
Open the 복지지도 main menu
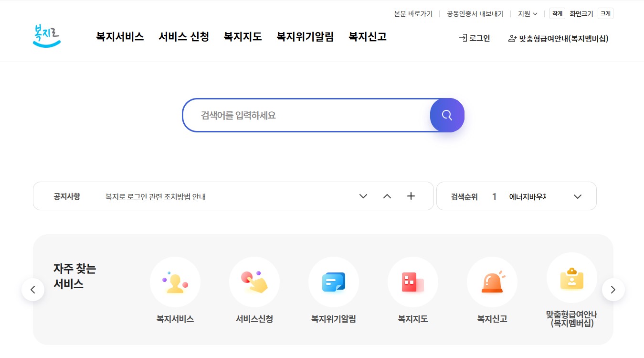click(x=243, y=37)
